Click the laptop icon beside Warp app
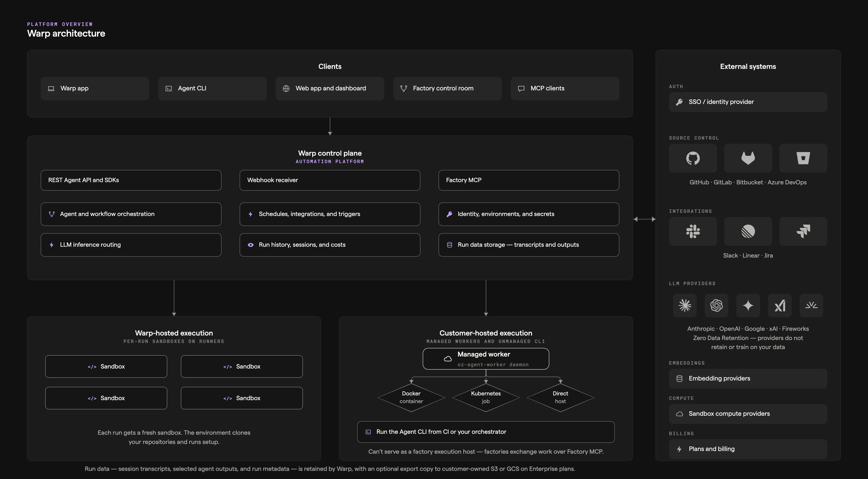This screenshot has width=868, height=479. [x=51, y=89]
